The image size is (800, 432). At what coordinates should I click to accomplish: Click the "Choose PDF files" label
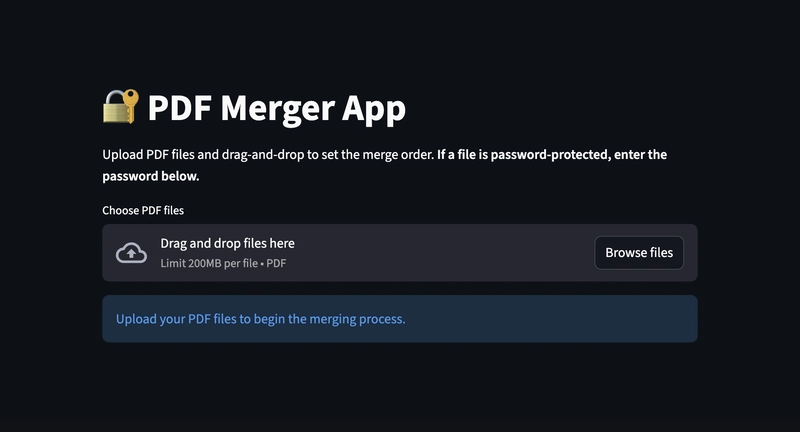click(143, 211)
